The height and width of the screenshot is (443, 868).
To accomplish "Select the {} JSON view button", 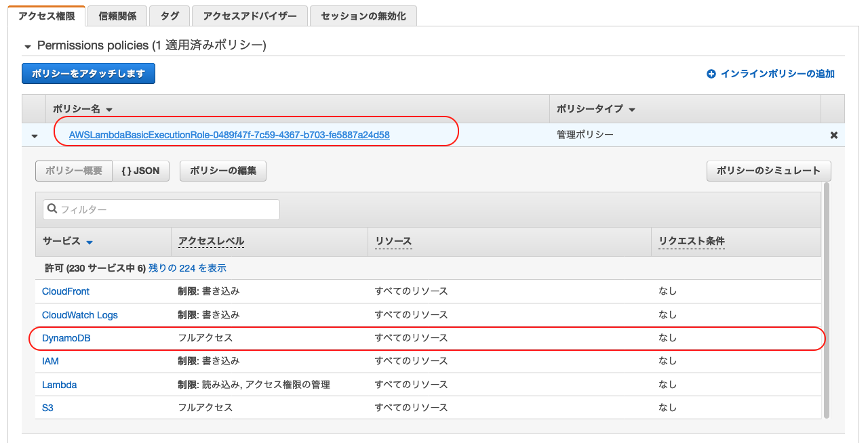I will pyautogui.click(x=140, y=171).
